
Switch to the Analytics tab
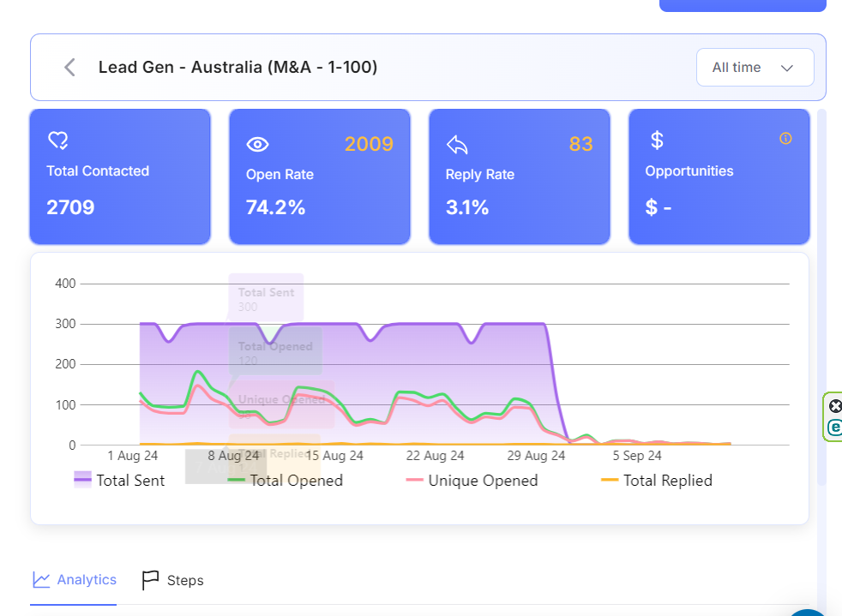(x=74, y=580)
